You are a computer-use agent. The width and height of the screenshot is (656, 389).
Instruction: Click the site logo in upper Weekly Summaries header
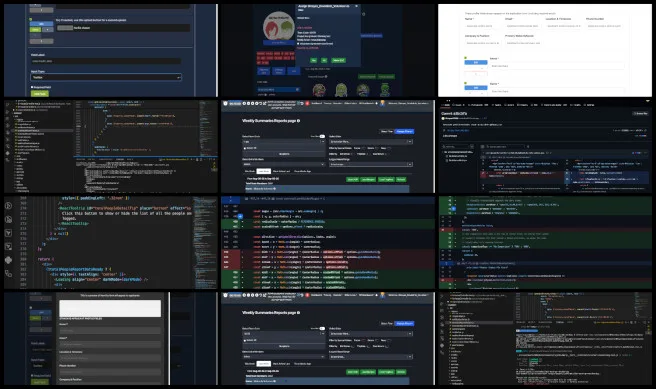coord(226,103)
